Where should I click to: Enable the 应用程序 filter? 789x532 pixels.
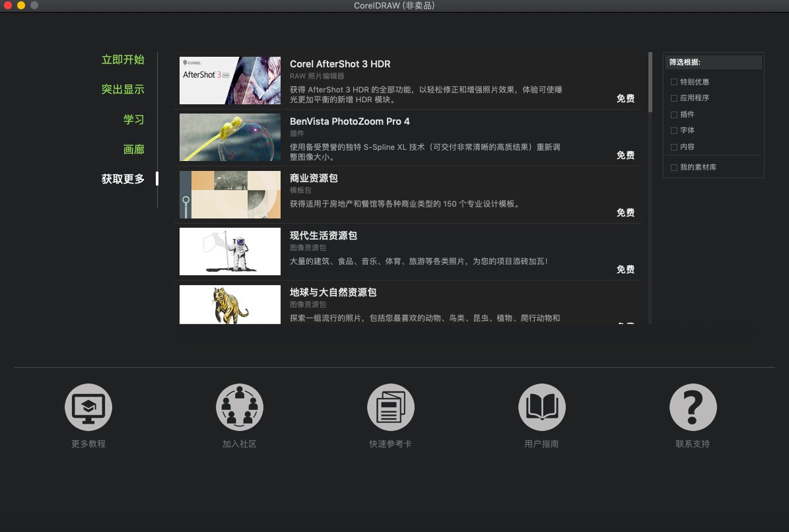coord(674,98)
